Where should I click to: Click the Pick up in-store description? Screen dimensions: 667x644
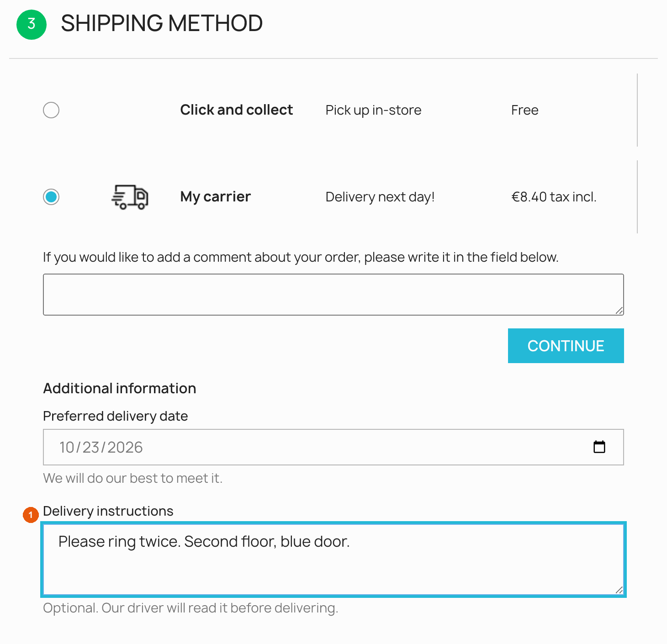[373, 110]
